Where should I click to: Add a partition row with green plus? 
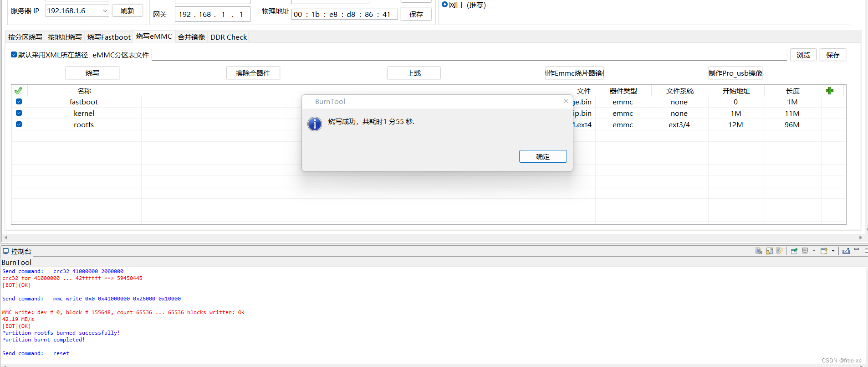830,91
